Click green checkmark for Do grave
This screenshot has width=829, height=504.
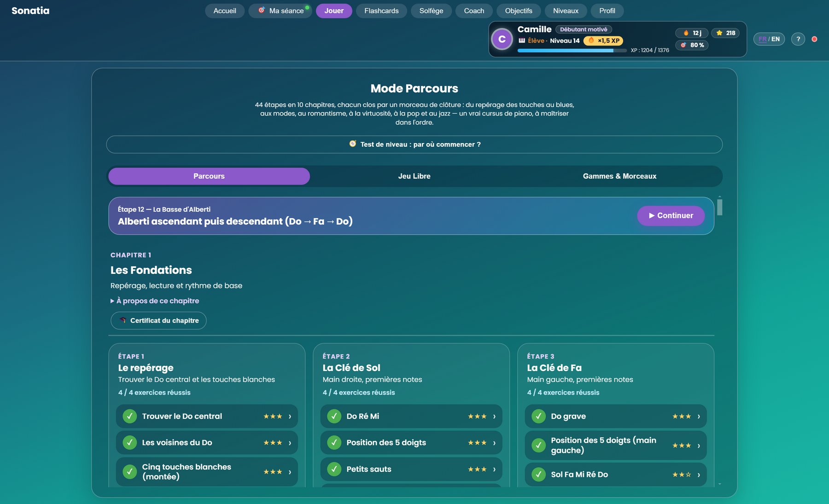(539, 416)
